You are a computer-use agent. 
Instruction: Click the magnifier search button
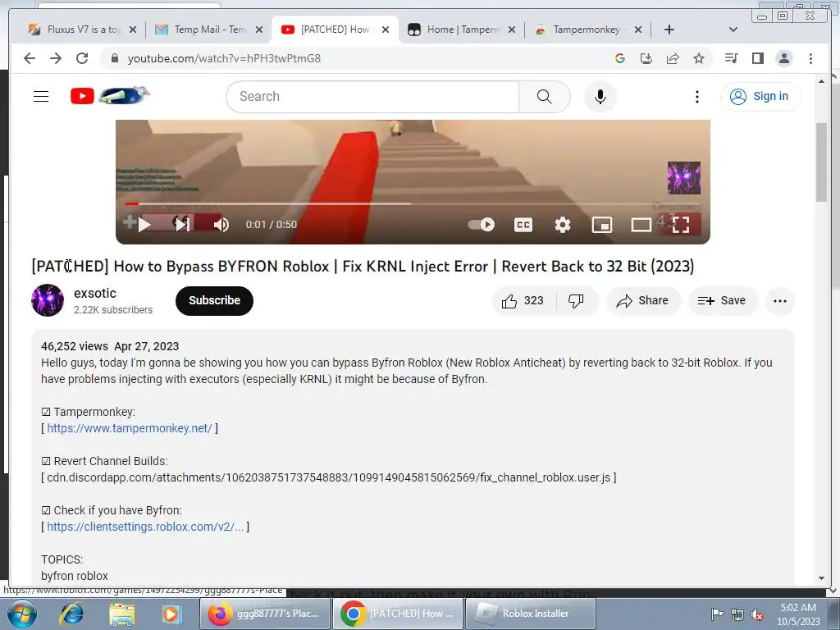545,97
